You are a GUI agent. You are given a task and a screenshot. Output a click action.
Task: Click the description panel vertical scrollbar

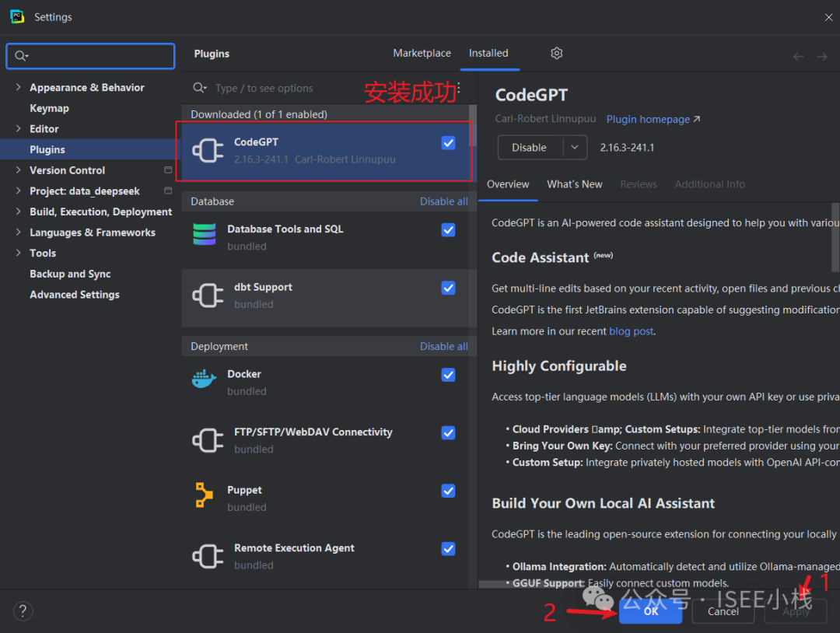pos(835,238)
